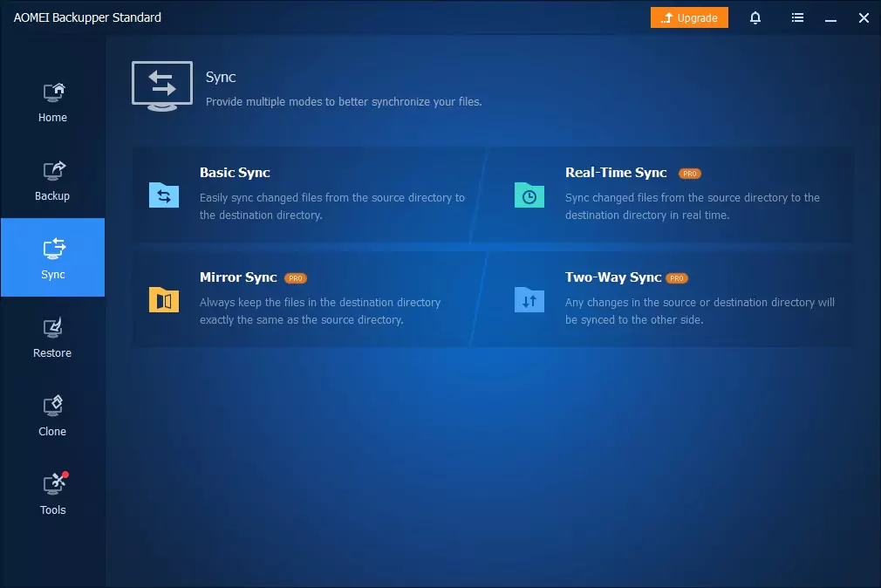This screenshot has width=881, height=588.
Task: Click 'Easily sync changed files' description
Action: point(332,206)
